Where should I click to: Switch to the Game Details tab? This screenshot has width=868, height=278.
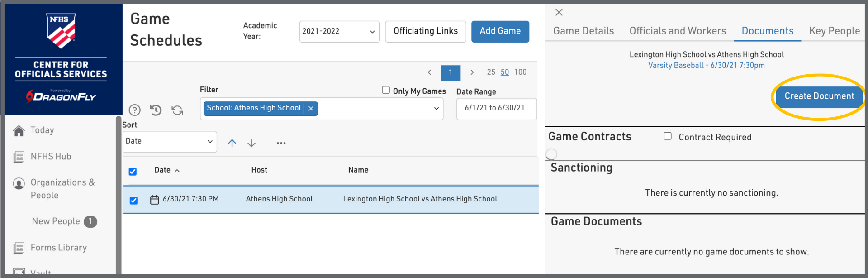pyautogui.click(x=583, y=31)
